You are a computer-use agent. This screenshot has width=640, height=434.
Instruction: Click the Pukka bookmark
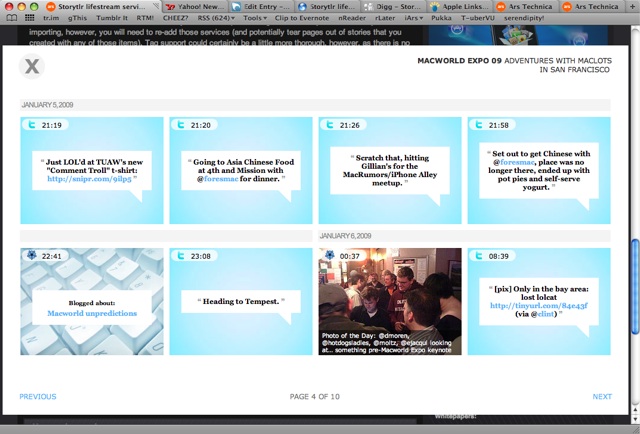tap(441, 18)
